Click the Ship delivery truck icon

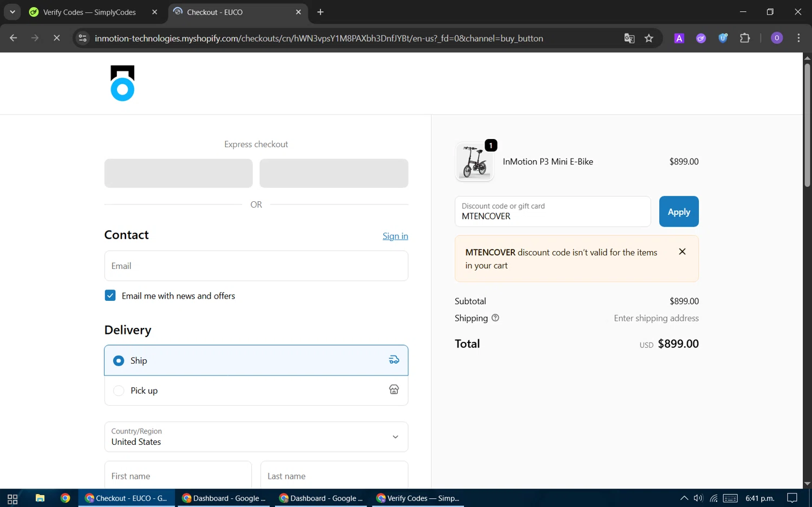[394, 360]
